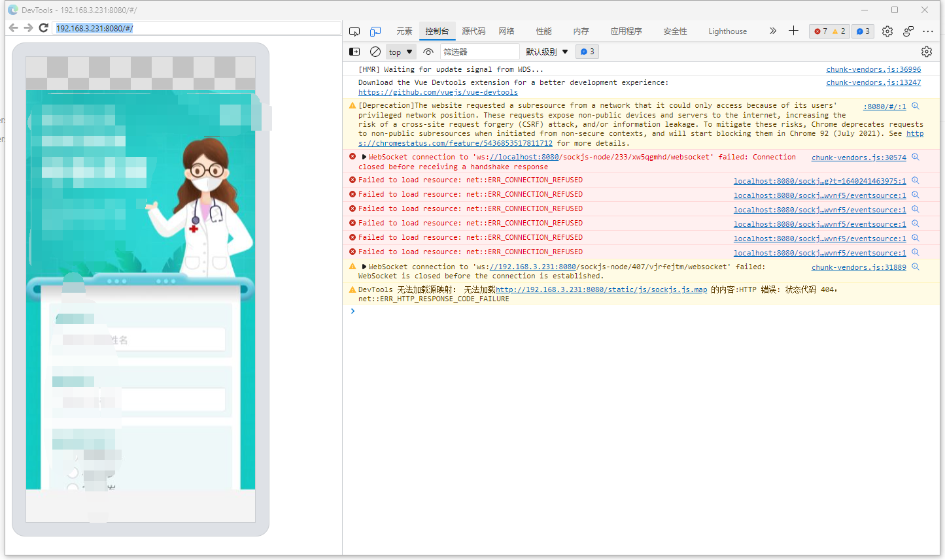Open DevTools settings gear in main toolbar
Viewport: 945px width, 560px height.
coord(887,31)
